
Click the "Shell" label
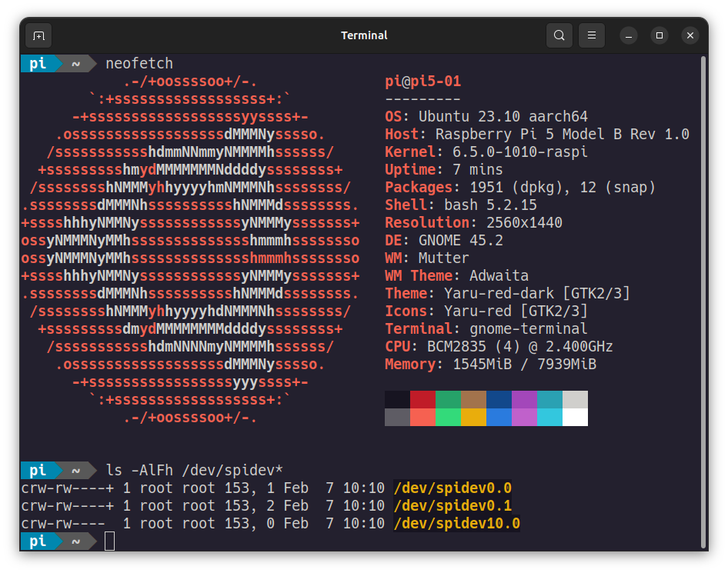(x=406, y=205)
